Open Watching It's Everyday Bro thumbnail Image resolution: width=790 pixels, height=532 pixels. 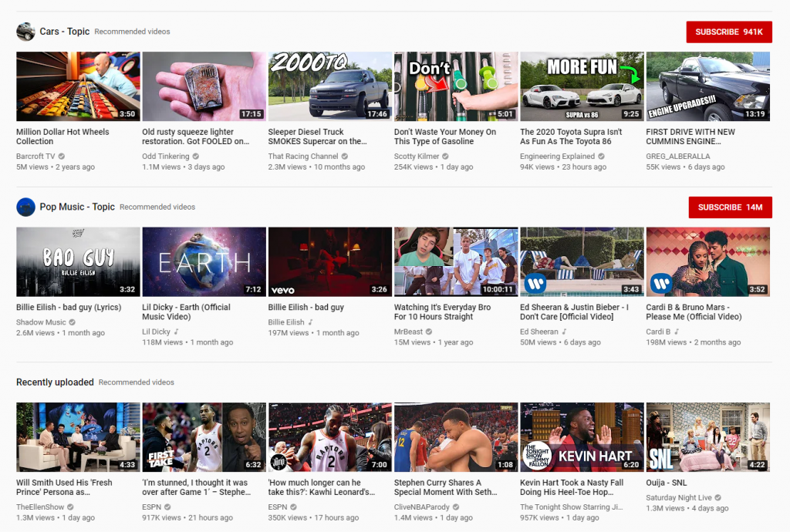456,261
